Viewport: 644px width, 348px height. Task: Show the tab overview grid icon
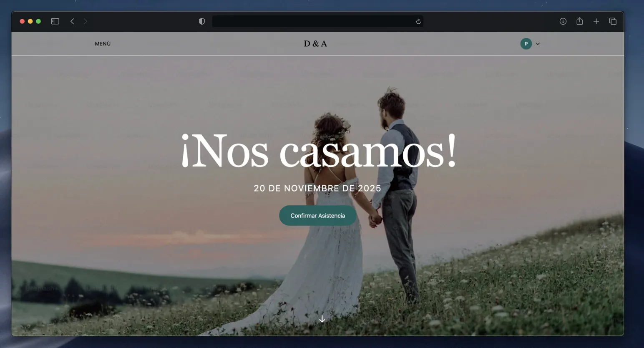point(613,21)
